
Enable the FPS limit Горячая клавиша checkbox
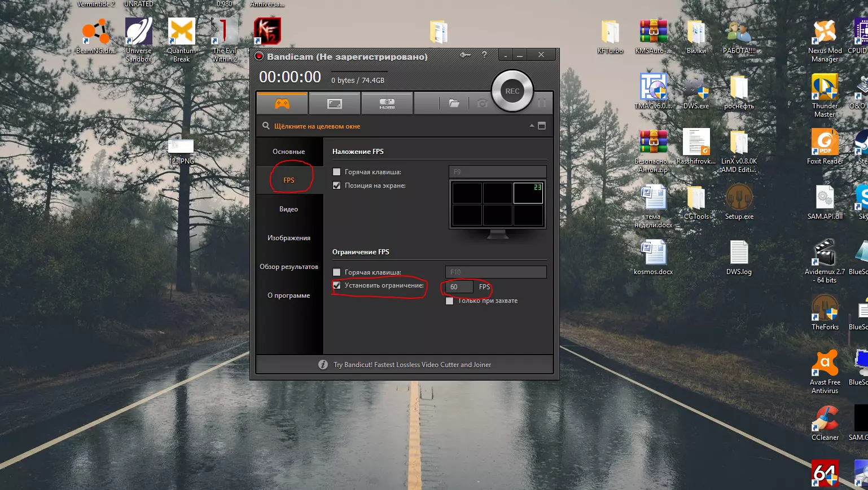(337, 272)
